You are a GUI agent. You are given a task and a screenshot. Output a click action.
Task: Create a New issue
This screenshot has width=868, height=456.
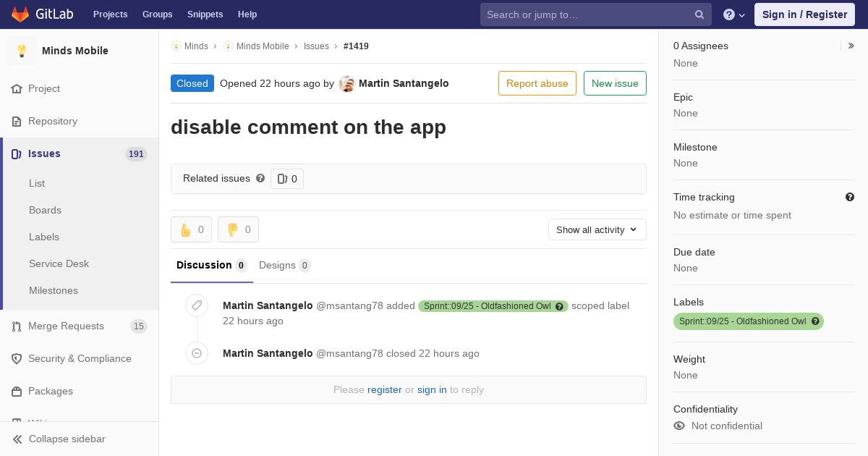click(615, 83)
